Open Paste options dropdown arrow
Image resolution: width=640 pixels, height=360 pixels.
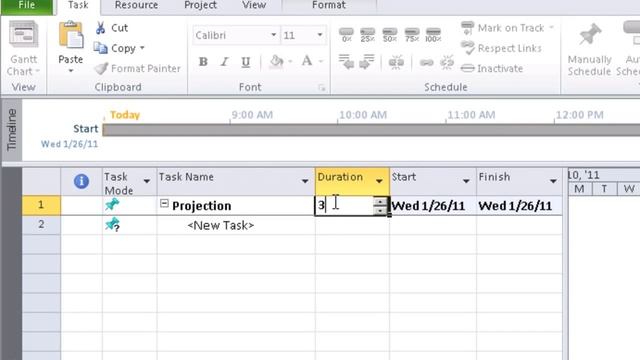(x=71, y=71)
